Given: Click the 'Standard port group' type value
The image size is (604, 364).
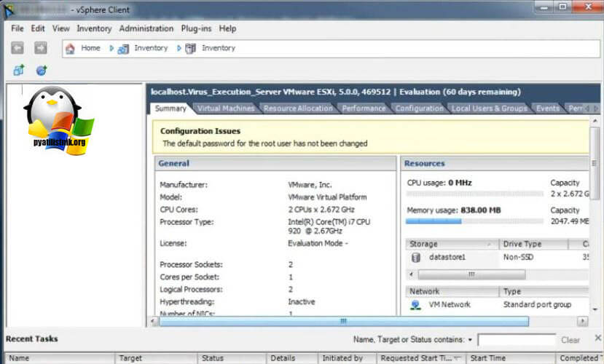Looking at the screenshot, I should [x=537, y=305].
